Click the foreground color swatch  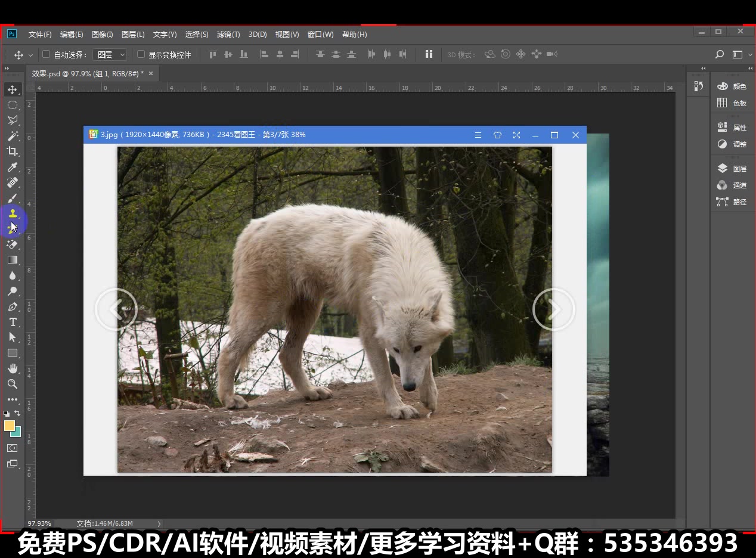10,426
